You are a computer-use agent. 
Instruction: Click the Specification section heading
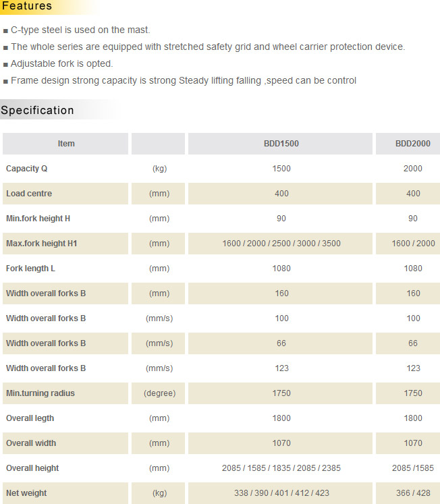pyautogui.click(x=38, y=111)
